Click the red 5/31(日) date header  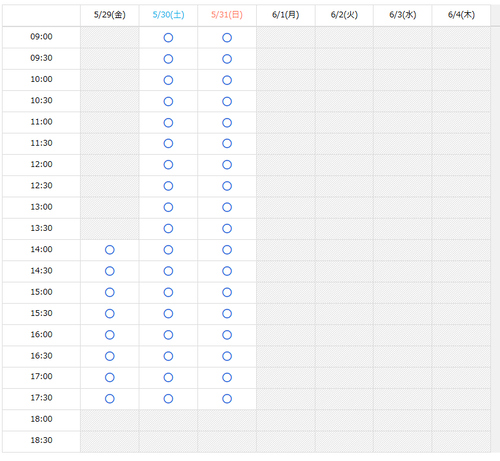click(227, 15)
